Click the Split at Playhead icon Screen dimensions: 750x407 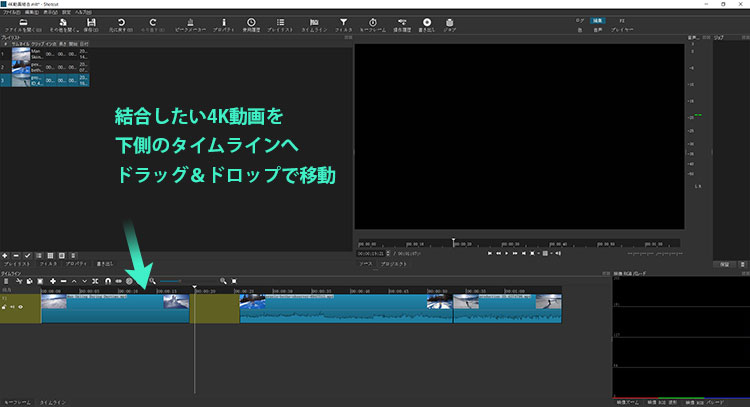(95, 281)
